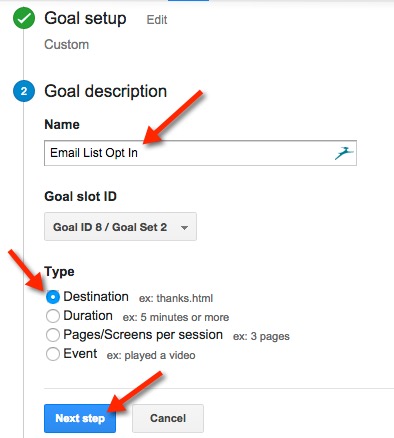Click the Custom text under Goal setup
This screenshot has height=438, width=394.
(x=67, y=45)
